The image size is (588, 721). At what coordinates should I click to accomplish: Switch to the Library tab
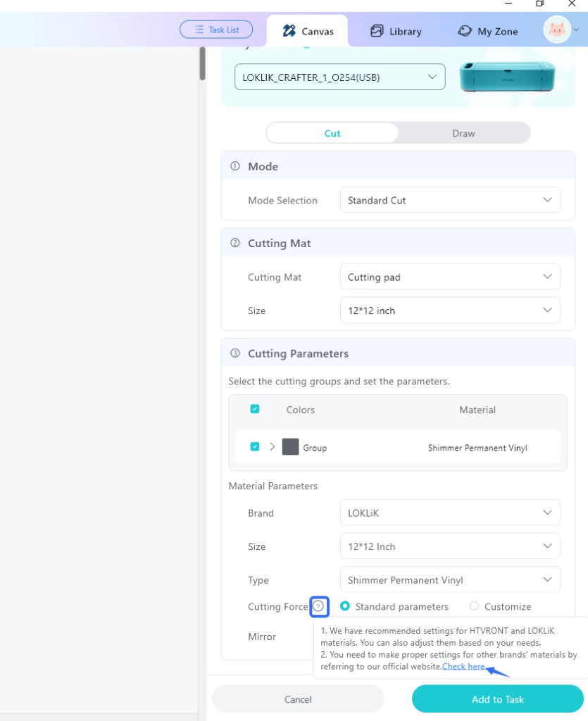396,31
